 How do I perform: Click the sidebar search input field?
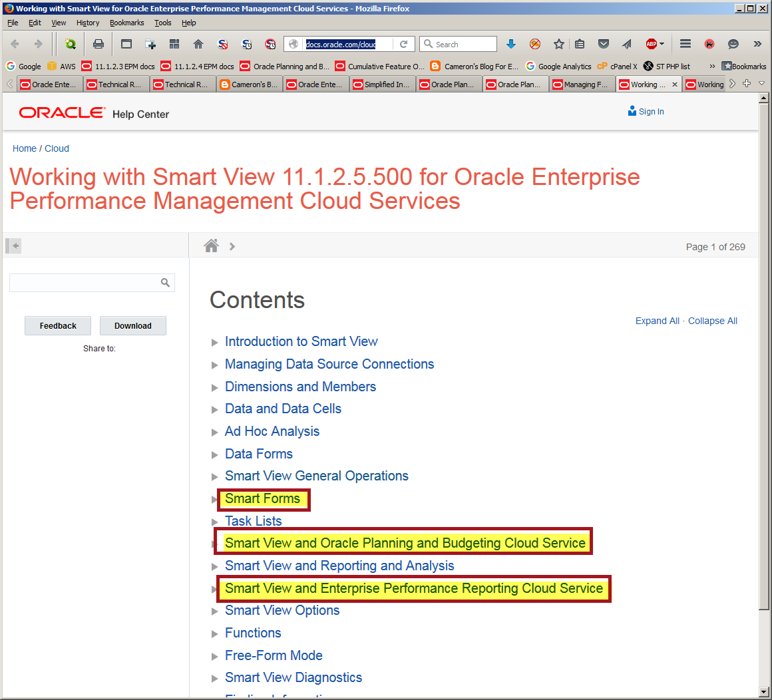tap(92, 283)
